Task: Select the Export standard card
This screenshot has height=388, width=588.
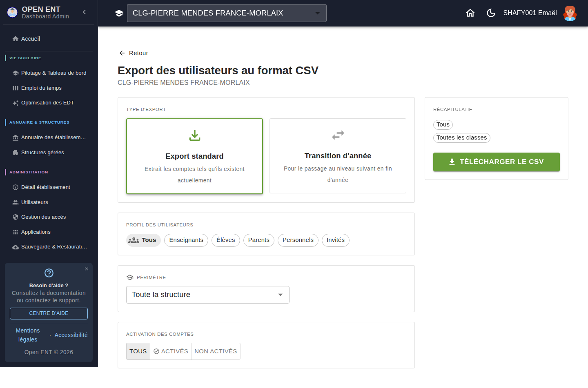Action: (194, 156)
